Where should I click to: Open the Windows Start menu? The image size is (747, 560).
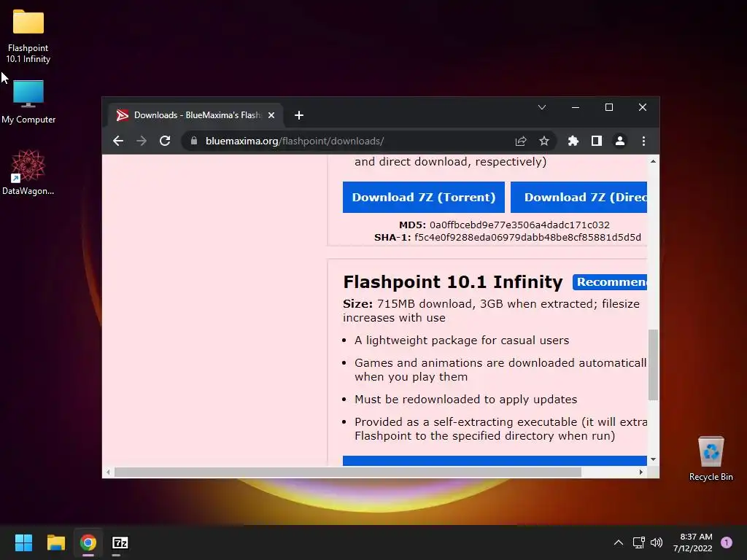point(23,542)
